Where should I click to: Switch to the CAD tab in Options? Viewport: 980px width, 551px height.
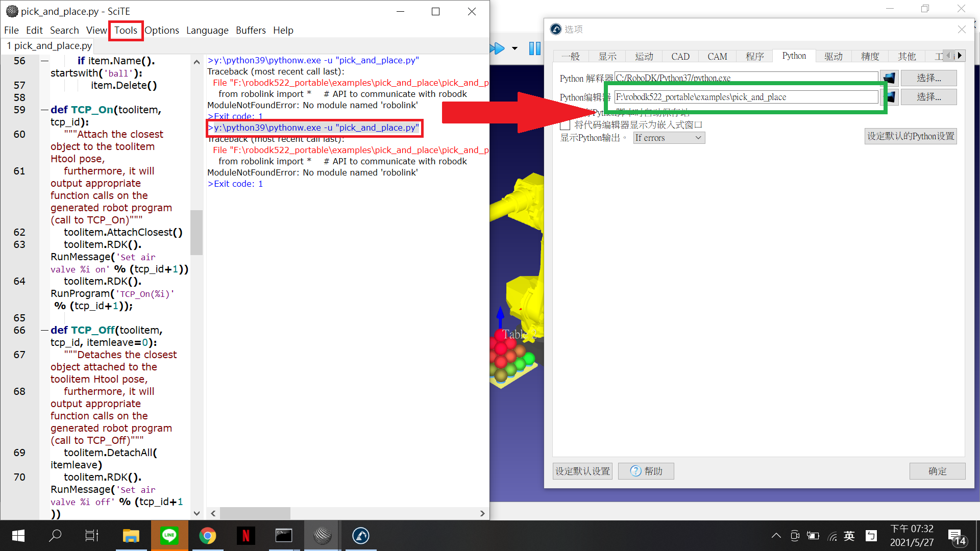coord(680,56)
